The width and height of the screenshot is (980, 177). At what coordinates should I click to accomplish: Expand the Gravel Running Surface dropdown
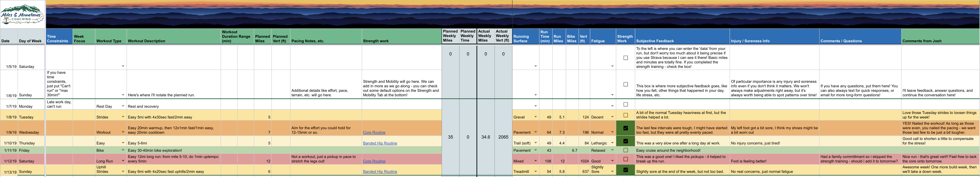(536, 117)
